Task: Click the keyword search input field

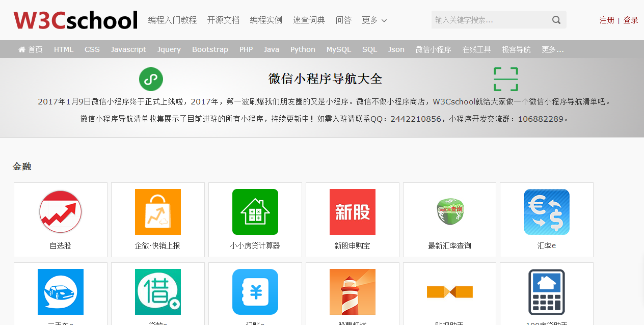Action: coord(489,20)
